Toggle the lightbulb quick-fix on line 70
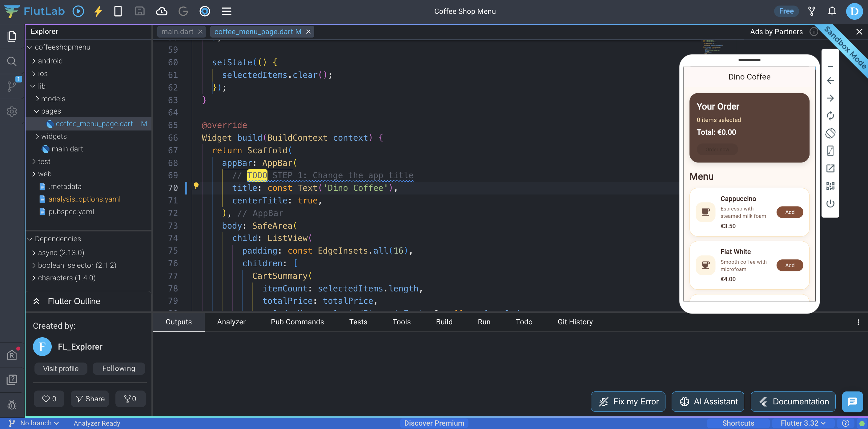The height and width of the screenshot is (429, 868). coord(196,186)
